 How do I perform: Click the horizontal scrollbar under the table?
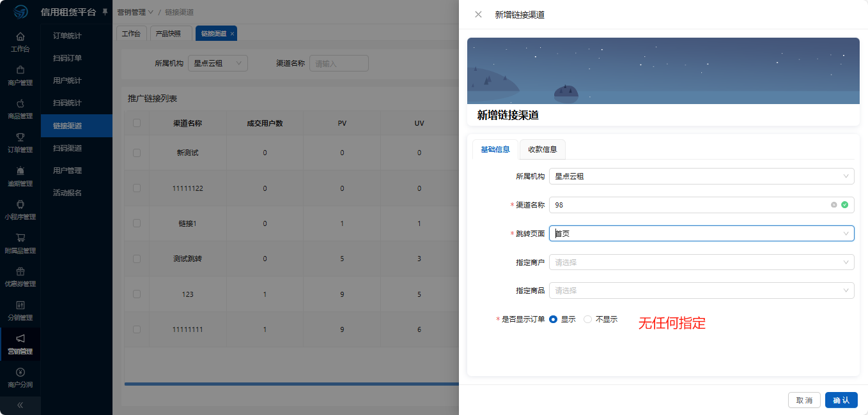pyautogui.click(x=291, y=384)
